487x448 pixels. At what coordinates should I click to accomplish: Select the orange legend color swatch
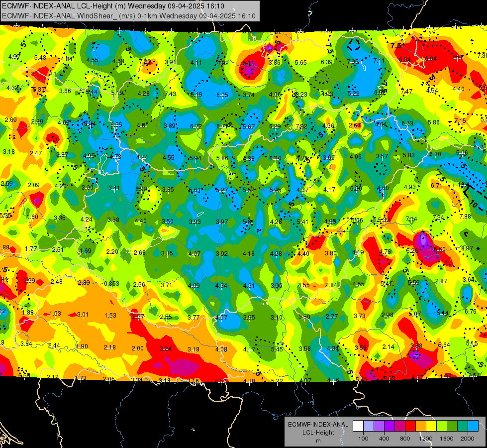click(421, 426)
